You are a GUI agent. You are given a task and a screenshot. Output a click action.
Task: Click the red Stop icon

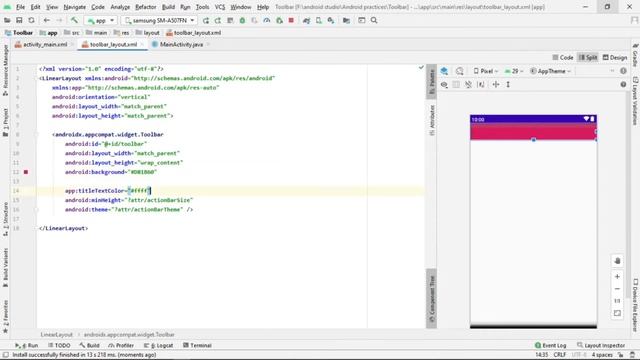291,20
